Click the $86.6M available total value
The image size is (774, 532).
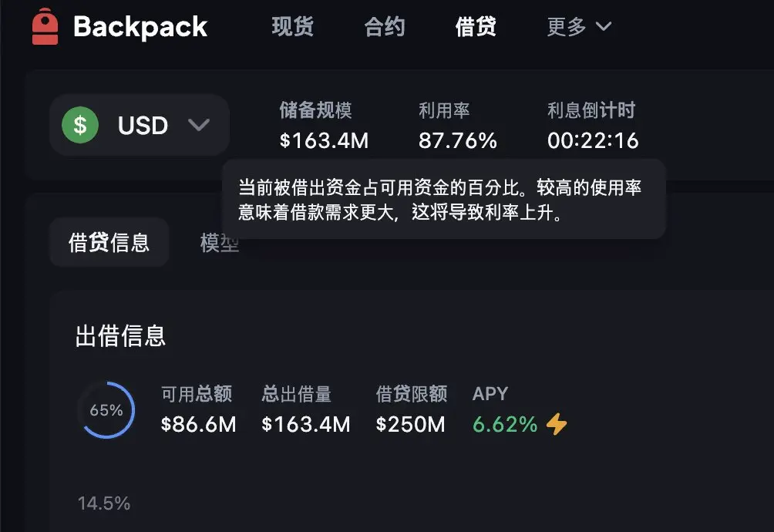click(x=198, y=424)
